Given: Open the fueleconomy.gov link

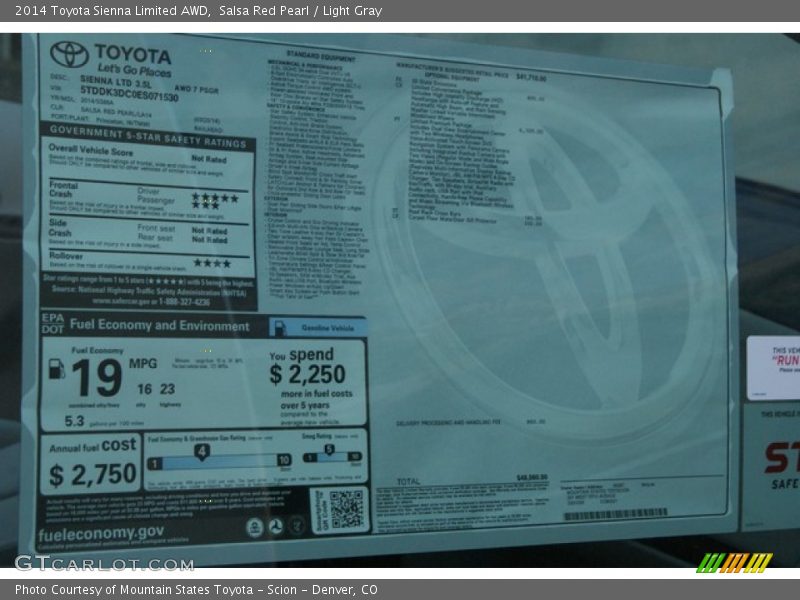Looking at the screenshot, I should 101,533.
